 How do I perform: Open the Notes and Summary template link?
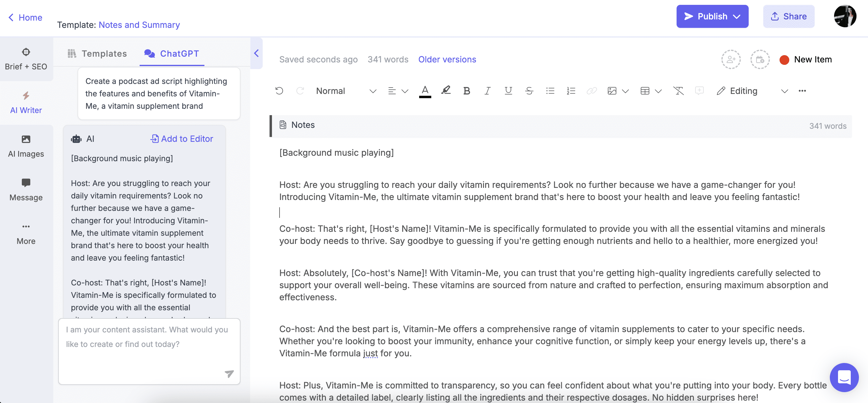[x=139, y=25]
